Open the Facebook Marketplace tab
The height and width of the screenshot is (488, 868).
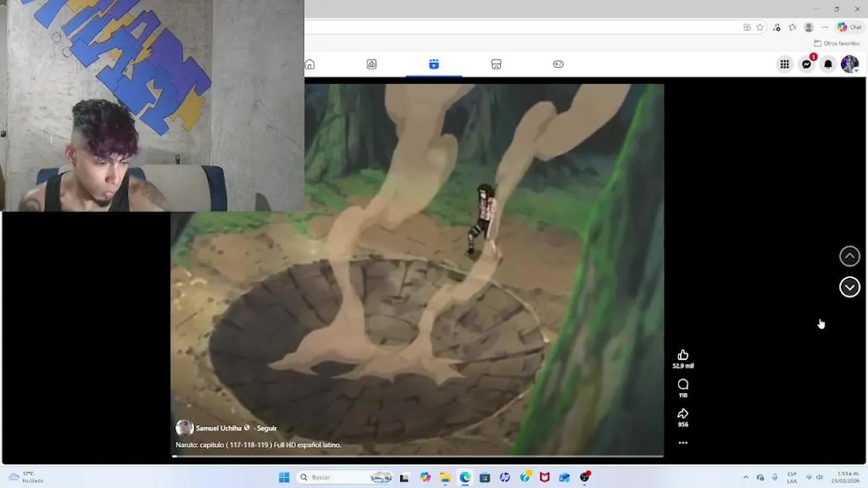pyautogui.click(x=496, y=64)
